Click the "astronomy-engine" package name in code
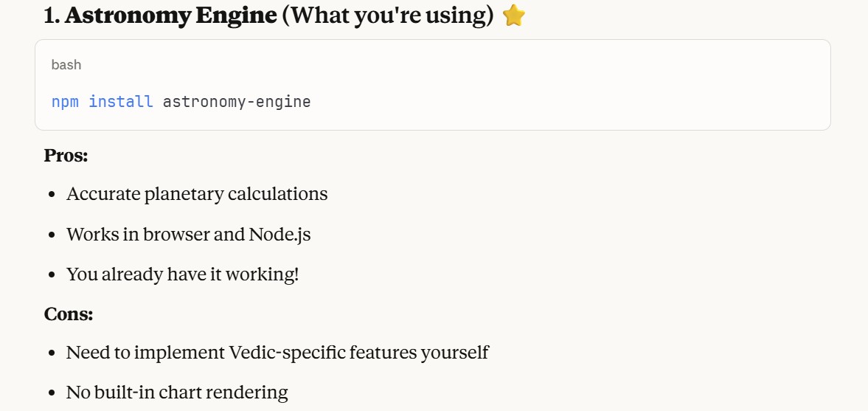Image resolution: width=868 pixels, height=411 pixels. (237, 101)
